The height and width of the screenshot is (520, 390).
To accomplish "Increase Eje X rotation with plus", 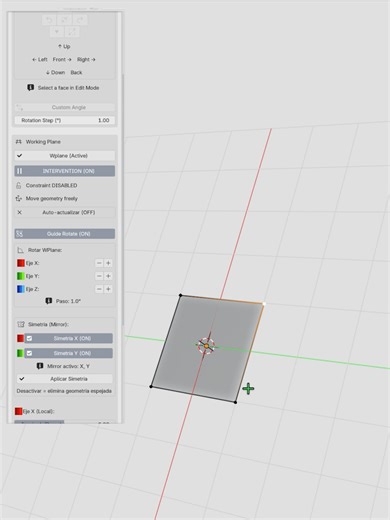I will pyautogui.click(x=108, y=263).
